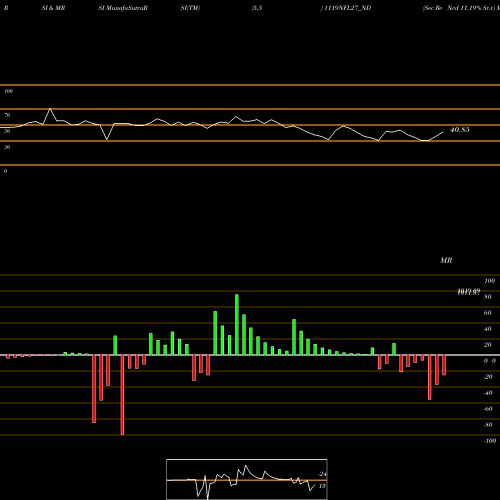Click the 30 label on RSI axis
The image size is (500, 500).
pyautogui.click(x=7, y=147)
